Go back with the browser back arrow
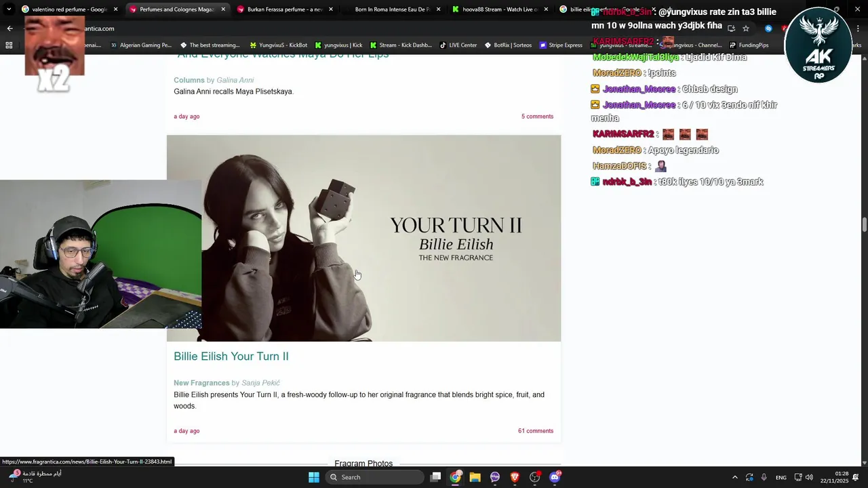 click(x=9, y=28)
